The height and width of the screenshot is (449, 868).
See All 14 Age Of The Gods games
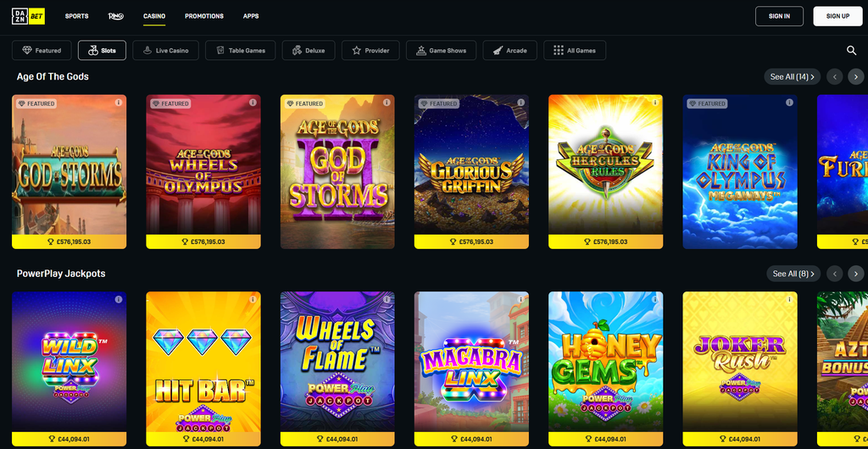pos(793,76)
